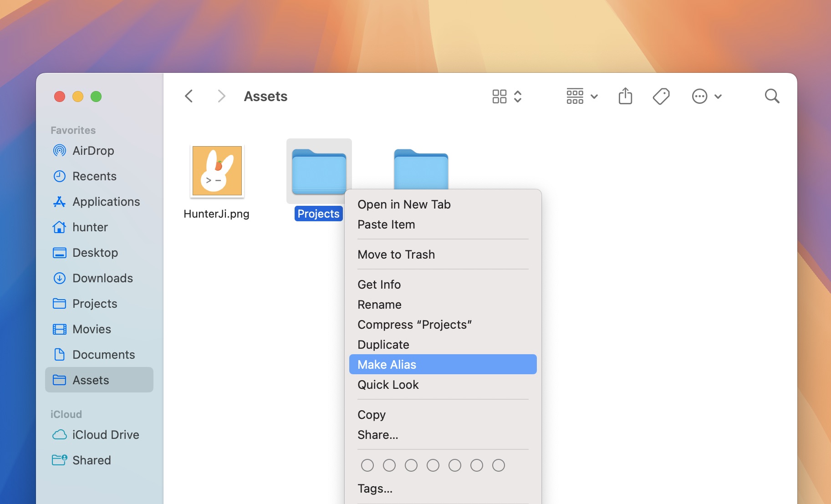The image size is (831, 504).
Task: Select iCloud Drive in the sidebar
Action: (106, 434)
